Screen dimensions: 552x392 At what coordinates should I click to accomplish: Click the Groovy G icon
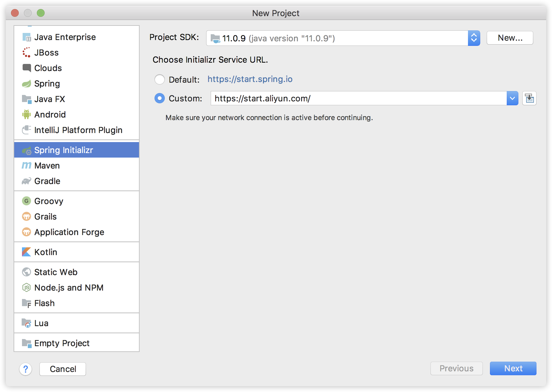coord(27,201)
